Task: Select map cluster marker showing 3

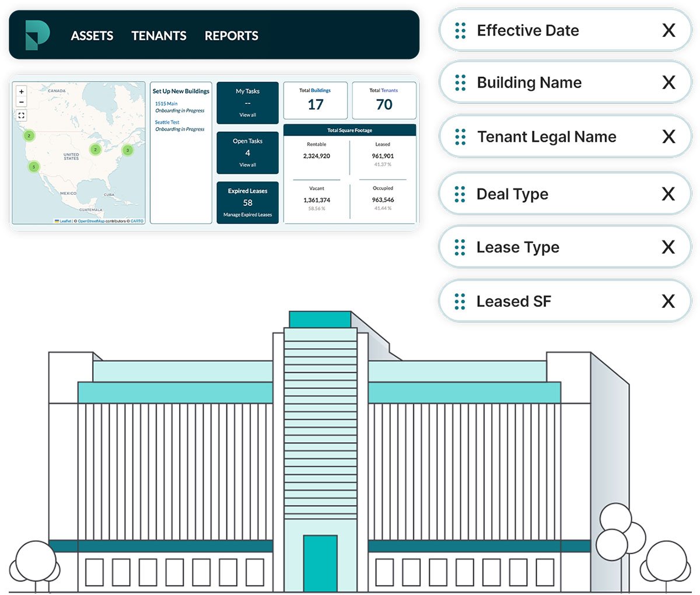Action: pyautogui.click(x=128, y=150)
